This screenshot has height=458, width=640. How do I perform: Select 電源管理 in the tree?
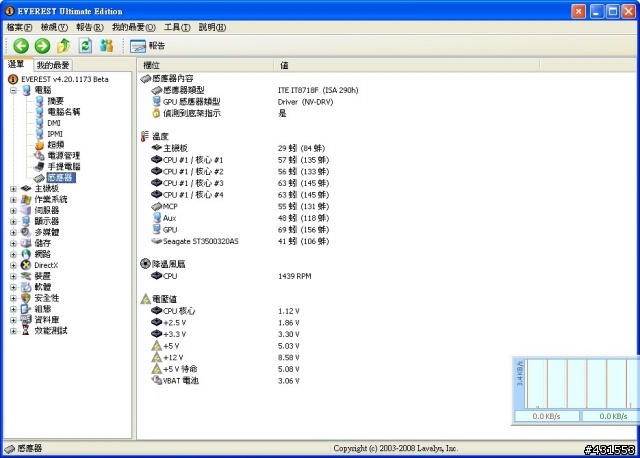64,156
